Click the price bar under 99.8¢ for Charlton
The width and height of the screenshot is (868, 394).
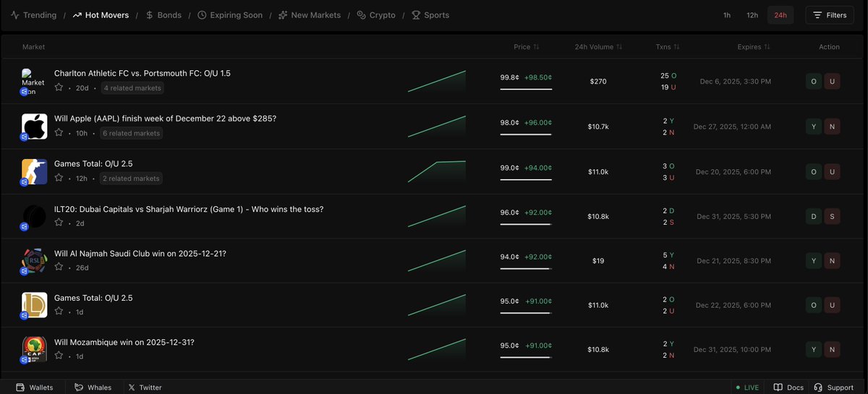pos(526,90)
